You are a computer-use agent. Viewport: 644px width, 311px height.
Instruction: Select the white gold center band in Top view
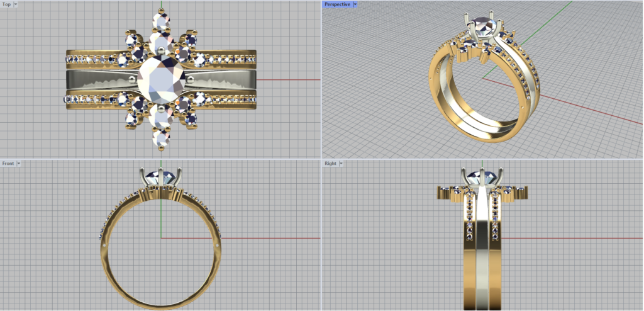(94, 80)
